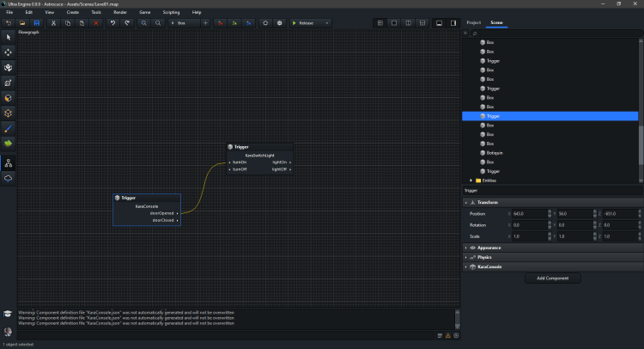This screenshot has width=644, height=349.
Task: Click the red delete X icon
Action: coord(95,22)
